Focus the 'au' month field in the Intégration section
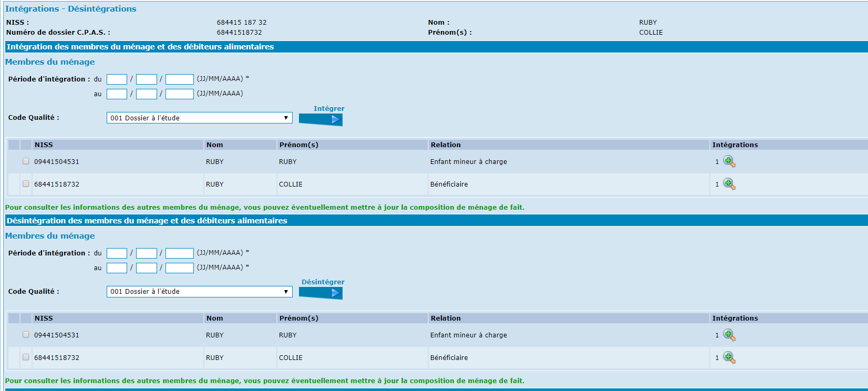 147,94
